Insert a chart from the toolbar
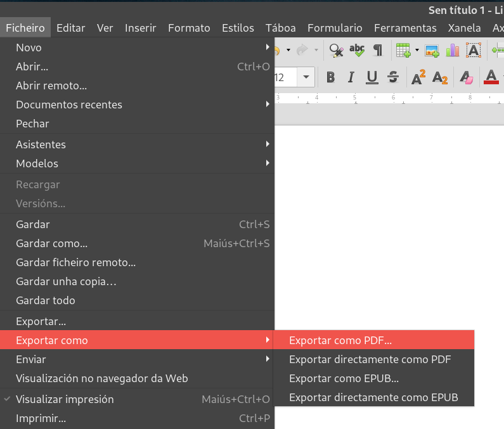Screen dimensions: 504x429 click(x=452, y=50)
